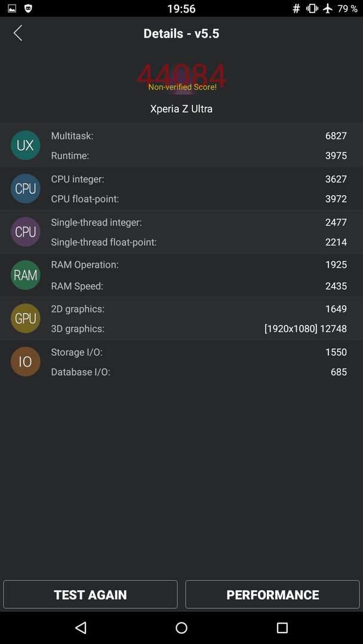The width and height of the screenshot is (363, 644).
Task: Select the purple CPU single-thread icon
Action: pyautogui.click(x=26, y=232)
